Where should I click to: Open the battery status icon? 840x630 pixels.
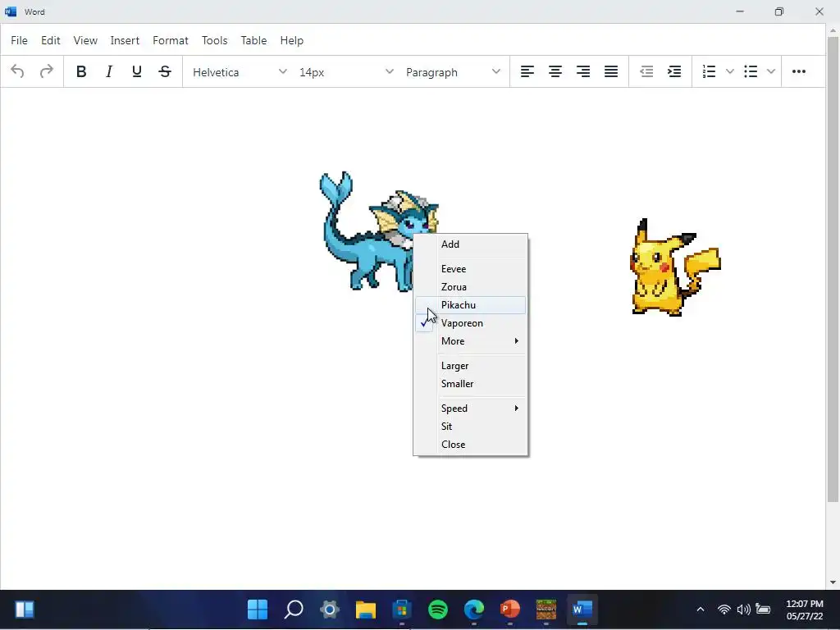[x=763, y=609]
